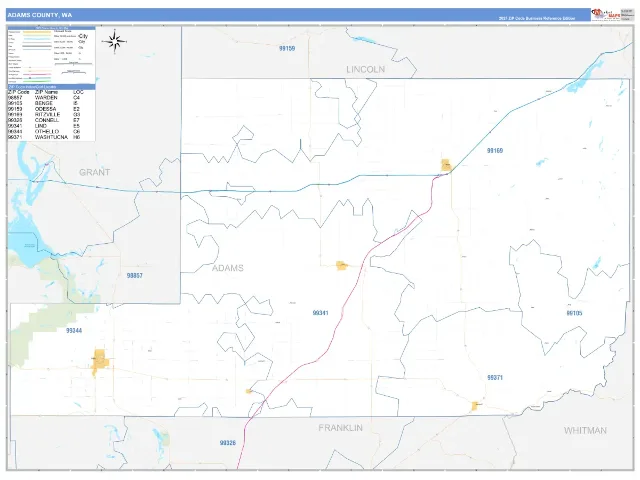Click the orange Lind city area above 99341
Viewport: 640px width, 480px height.
[x=342, y=266]
